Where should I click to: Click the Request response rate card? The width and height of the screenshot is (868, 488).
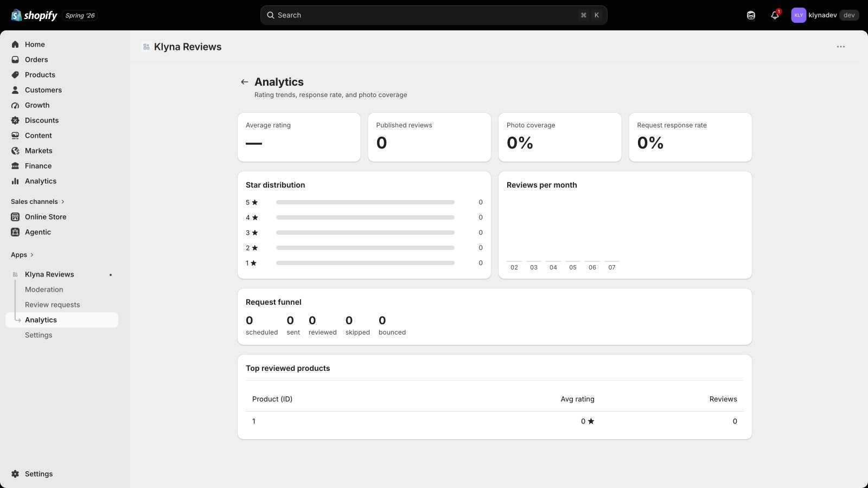(x=690, y=137)
